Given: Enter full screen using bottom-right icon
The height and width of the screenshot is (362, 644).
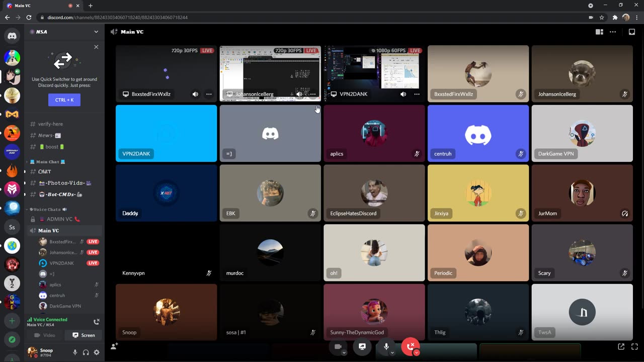Looking at the screenshot, I should [633, 346].
